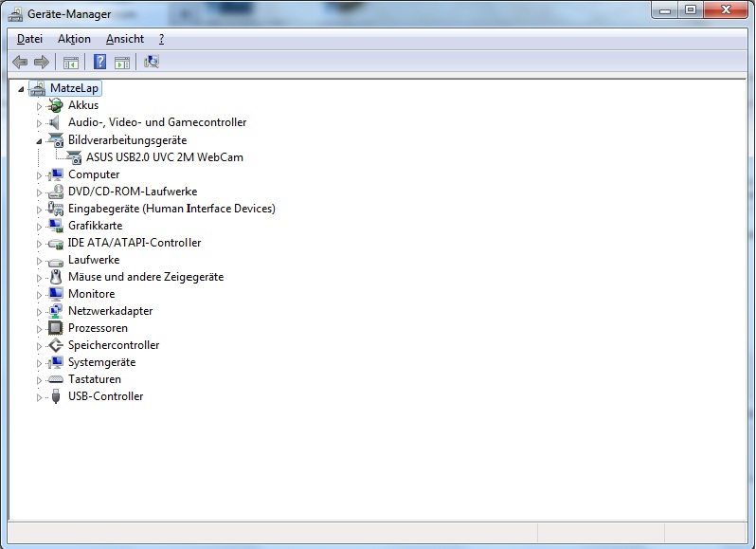Viewport: 756px width, 549px height.
Task: Expand the Prozessoren category
Action: pyautogui.click(x=39, y=329)
